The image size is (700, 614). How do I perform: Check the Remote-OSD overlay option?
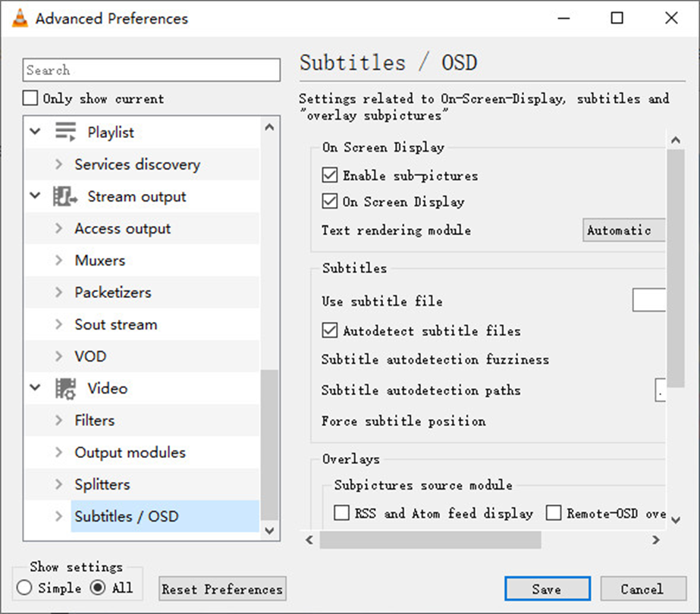(x=553, y=513)
